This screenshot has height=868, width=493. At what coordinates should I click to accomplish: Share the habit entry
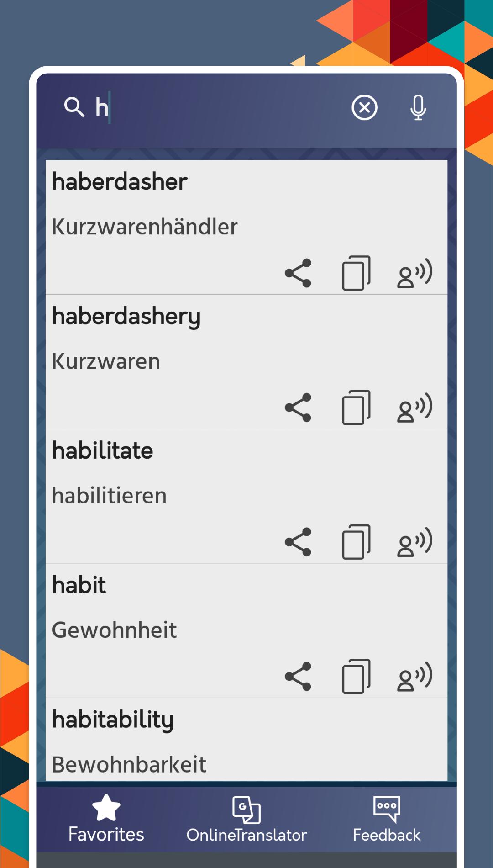pyautogui.click(x=298, y=676)
